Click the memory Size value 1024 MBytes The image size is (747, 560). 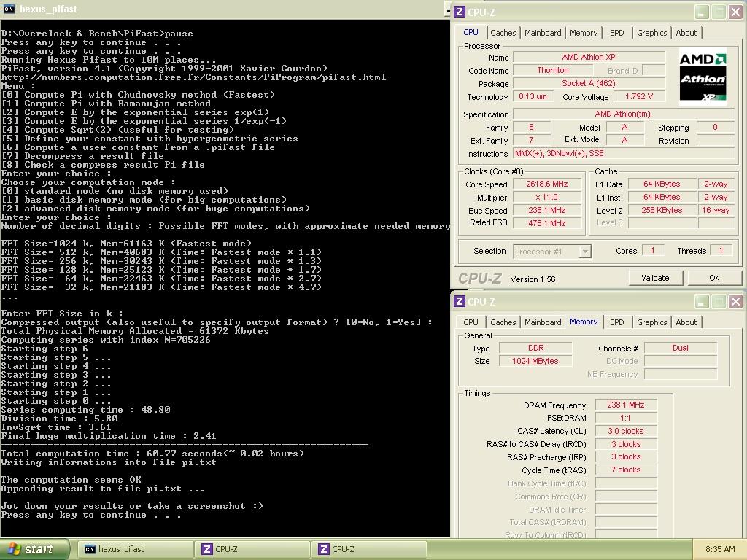[535, 361]
